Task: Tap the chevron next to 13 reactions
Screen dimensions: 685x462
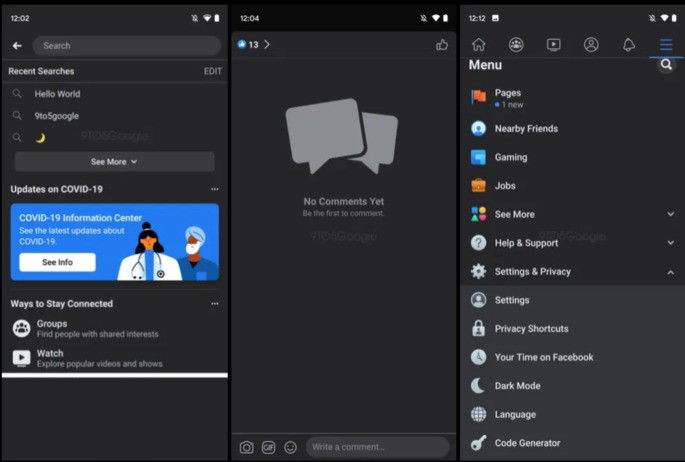Action: tap(267, 45)
